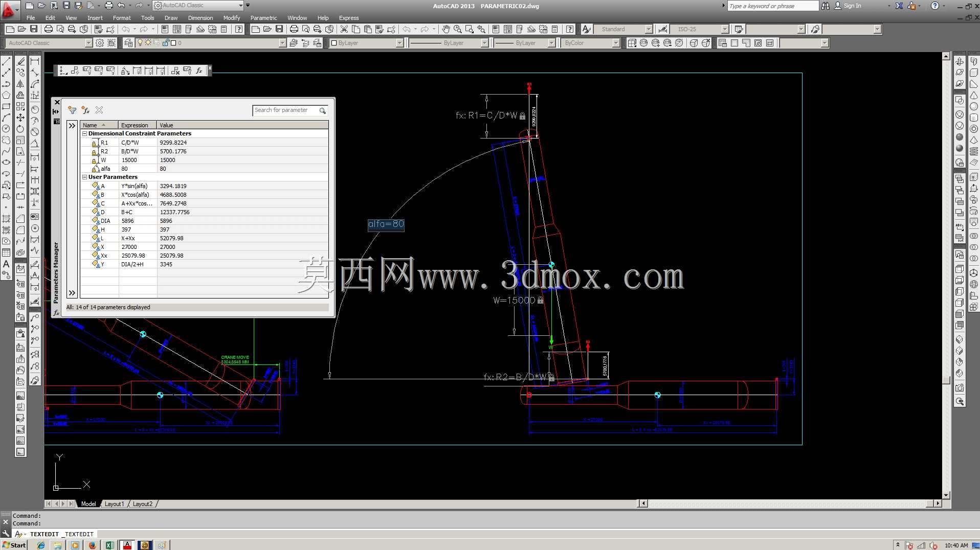
Task: Click Sign In link
Action: (x=852, y=6)
